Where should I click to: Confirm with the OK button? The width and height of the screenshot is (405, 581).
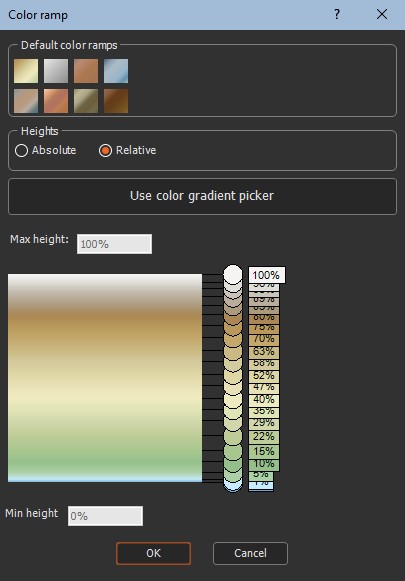[153, 553]
